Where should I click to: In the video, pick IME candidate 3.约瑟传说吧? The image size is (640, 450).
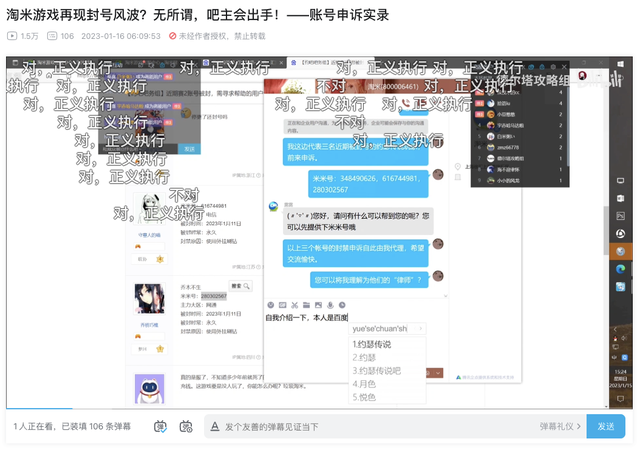[376, 371]
